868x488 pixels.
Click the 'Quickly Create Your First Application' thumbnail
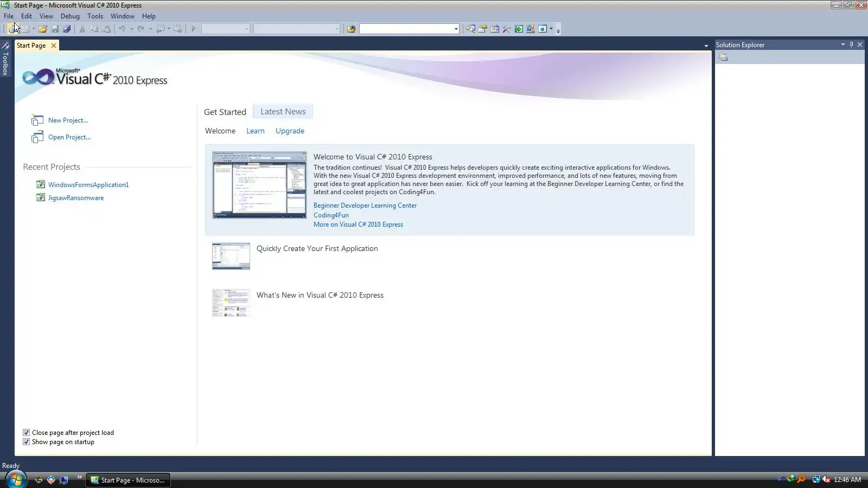click(x=231, y=256)
